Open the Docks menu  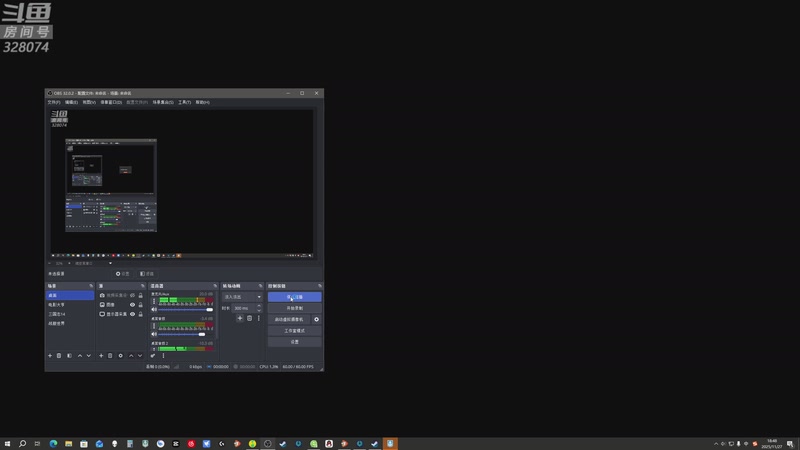pyautogui.click(x=111, y=102)
